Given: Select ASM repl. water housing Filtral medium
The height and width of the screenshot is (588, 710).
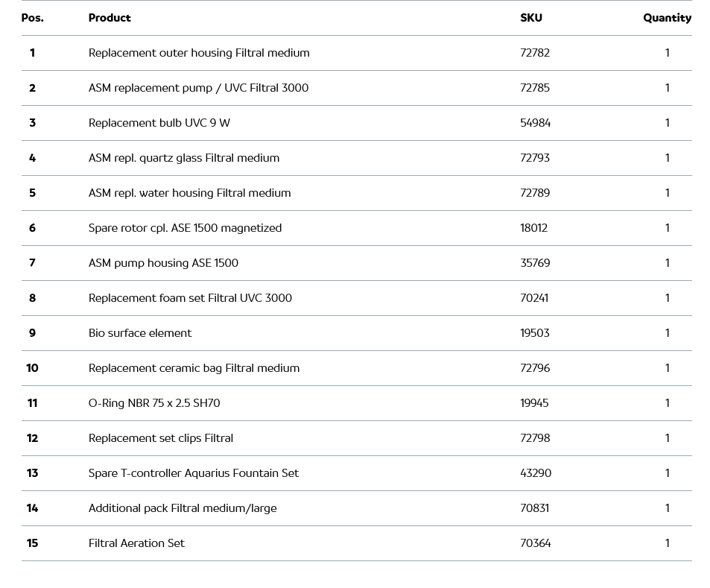Looking at the screenshot, I should 189,193.
